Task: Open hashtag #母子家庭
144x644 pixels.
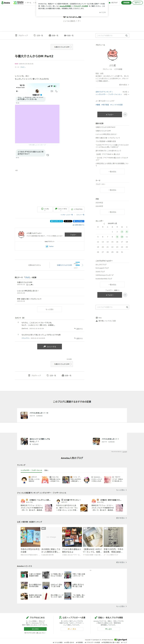Action: pyautogui.click(x=105, y=105)
